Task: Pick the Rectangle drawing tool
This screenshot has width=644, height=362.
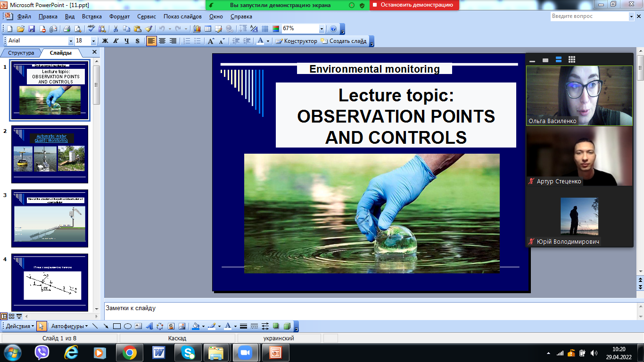Action: coord(117,326)
